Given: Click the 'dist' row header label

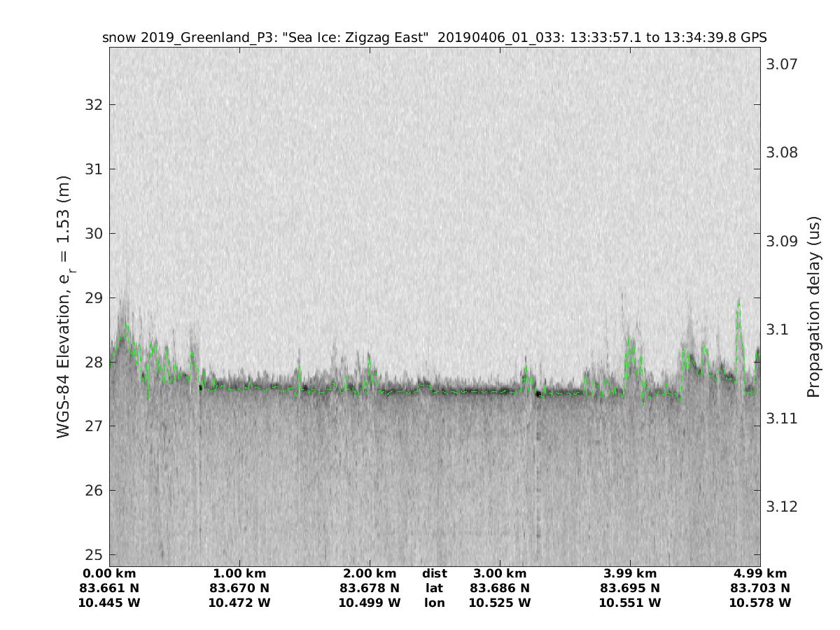Looking at the screenshot, I should [434, 573].
